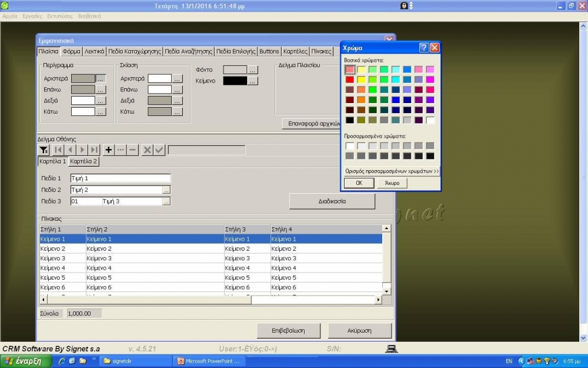Confirm with the Επιβεβαίωση button

288,331
